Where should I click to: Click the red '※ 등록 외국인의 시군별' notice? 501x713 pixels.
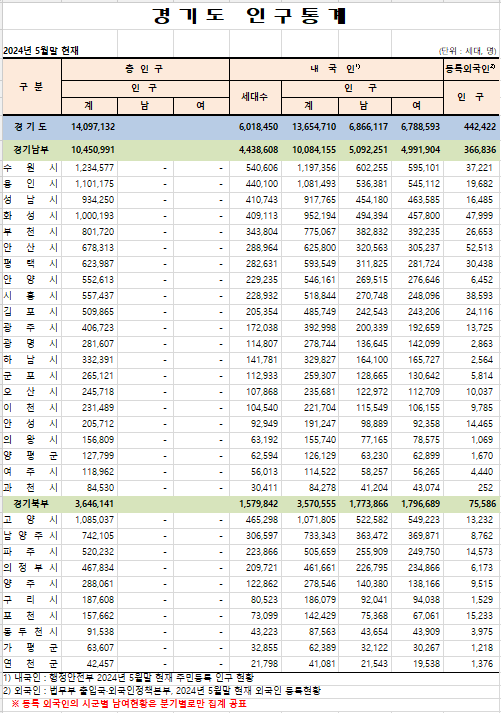[x=129, y=704]
